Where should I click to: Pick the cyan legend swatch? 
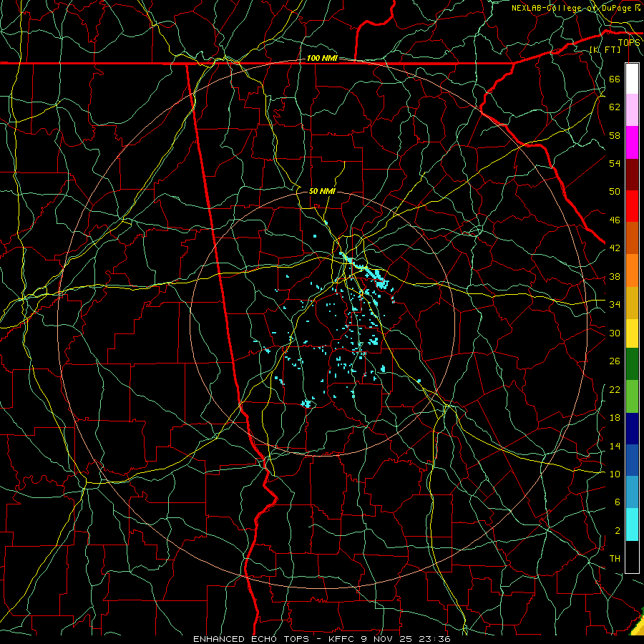[632, 525]
